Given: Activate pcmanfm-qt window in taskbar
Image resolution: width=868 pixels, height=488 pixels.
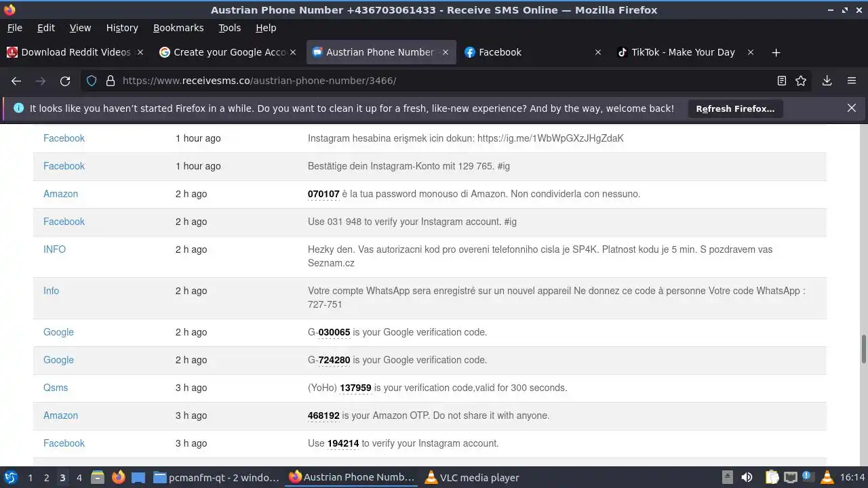Looking at the screenshot, I should (x=216, y=477).
